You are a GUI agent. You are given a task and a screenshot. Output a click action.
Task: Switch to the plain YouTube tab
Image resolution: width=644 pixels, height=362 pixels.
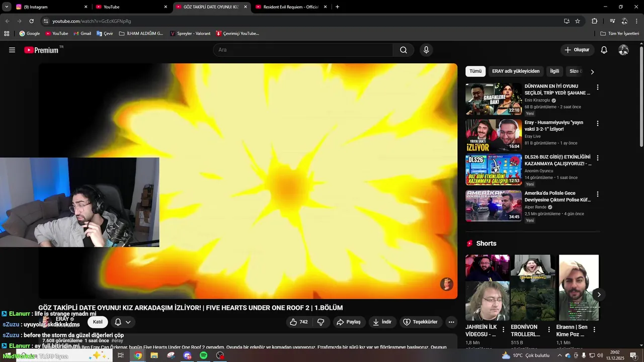point(131,7)
